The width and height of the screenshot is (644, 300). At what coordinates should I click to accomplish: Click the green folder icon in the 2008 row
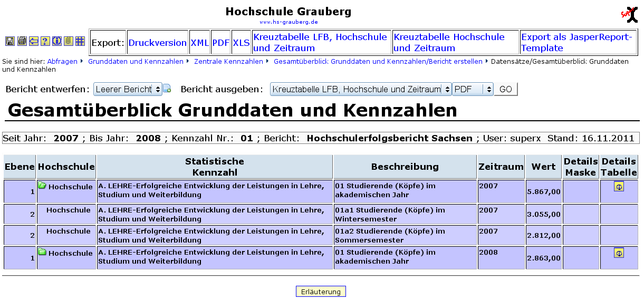coord(42,252)
